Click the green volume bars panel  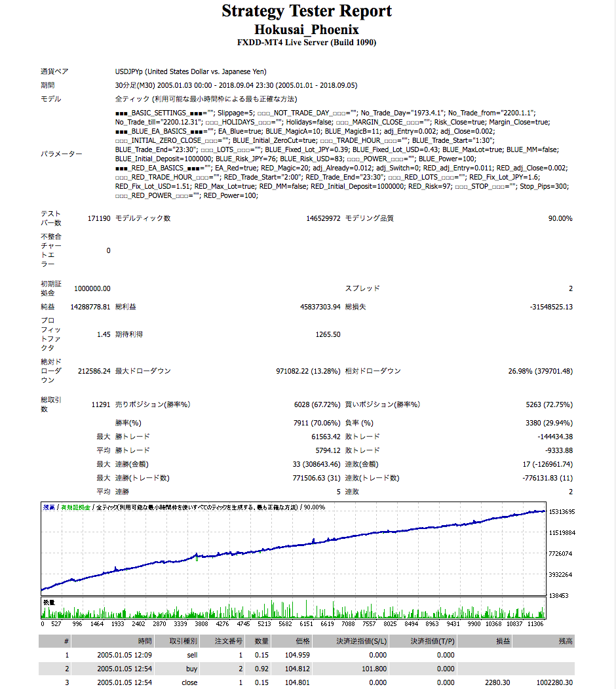[x=294, y=608]
